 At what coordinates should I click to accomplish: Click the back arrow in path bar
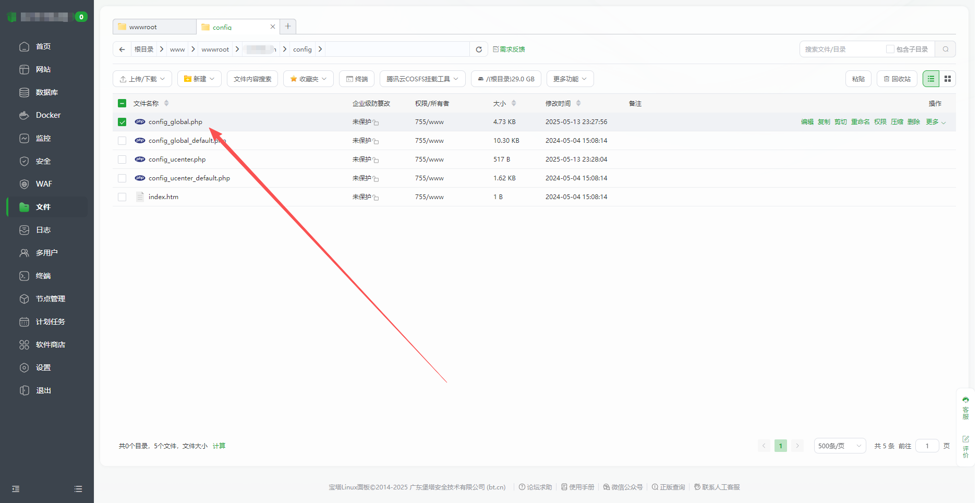point(122,50)
